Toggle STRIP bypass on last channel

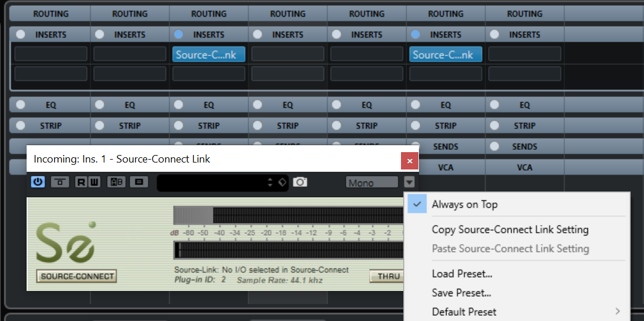click(495, 126)
